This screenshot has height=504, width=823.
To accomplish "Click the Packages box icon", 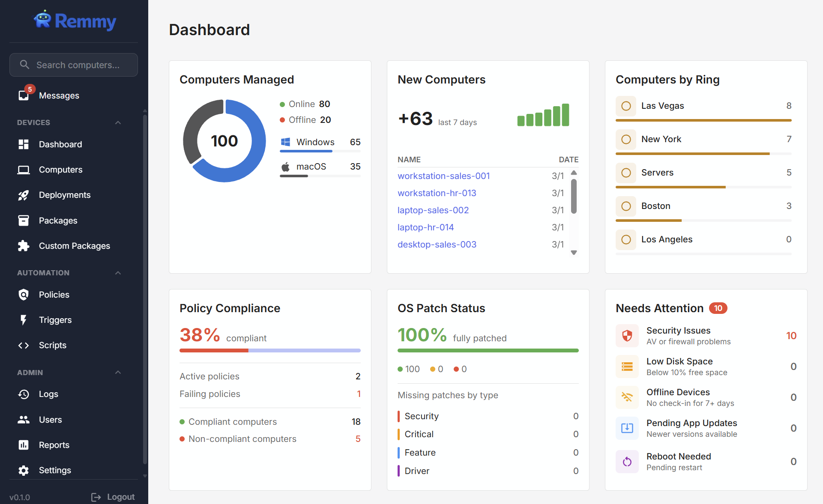I will click(x=24, y=221).
